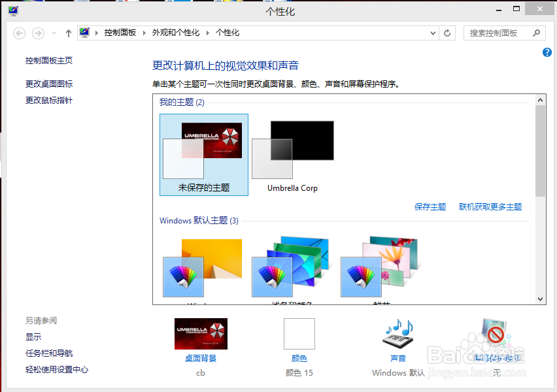Open the screen saver icon
Viewport: 557px width, 392px height.
pos(496,334)
